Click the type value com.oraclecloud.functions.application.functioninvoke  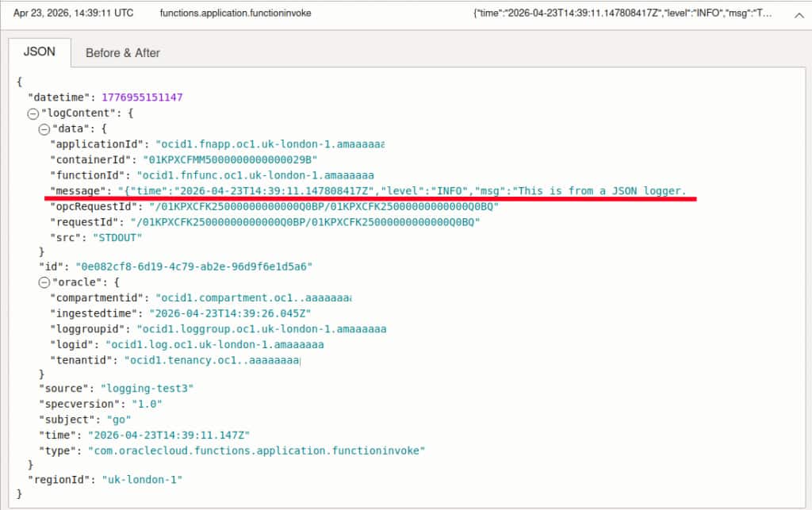(x=256, y=451)
